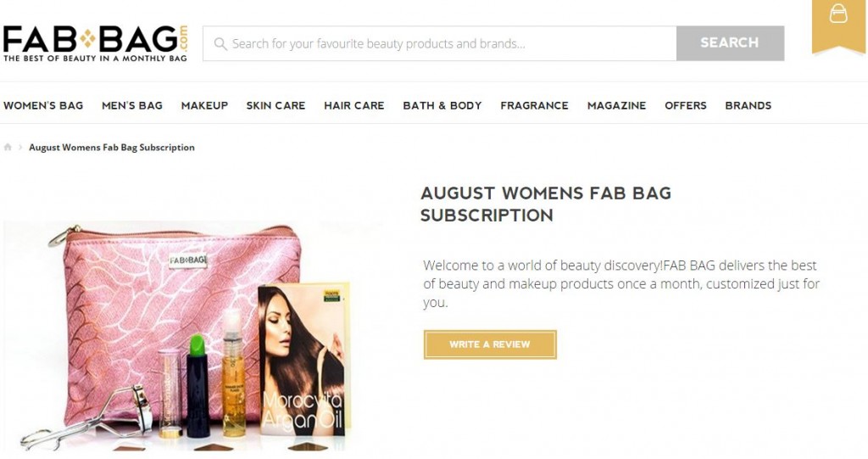Click the August Womens Fab Bag breadcrumb
The width and height of the screenshot is (868, 459).
tap(112, 148)
